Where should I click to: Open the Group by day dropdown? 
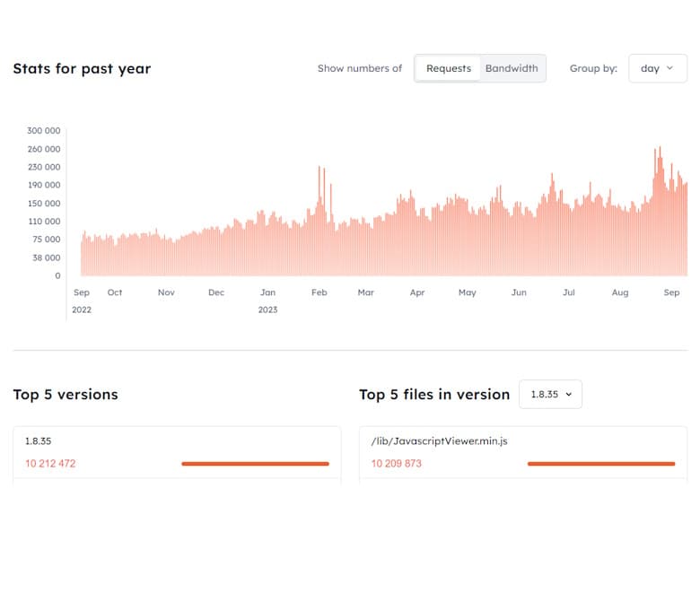point(657,68)
